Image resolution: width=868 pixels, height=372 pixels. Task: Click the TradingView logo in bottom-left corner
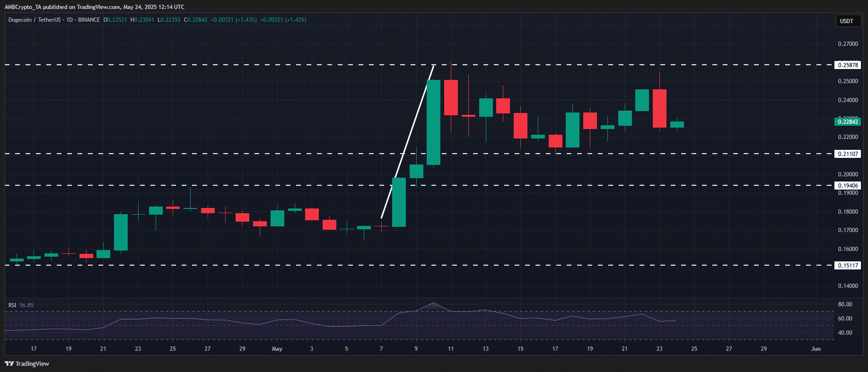(27, 363)
